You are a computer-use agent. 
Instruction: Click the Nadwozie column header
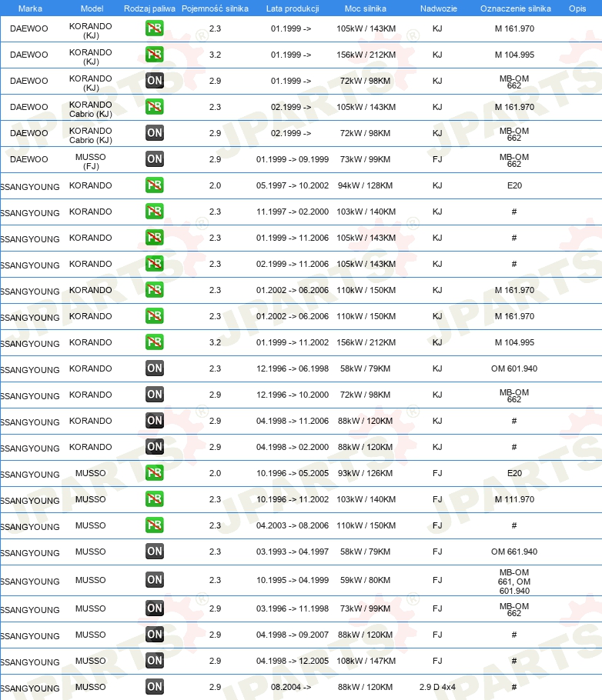click(x=439, y=8)
